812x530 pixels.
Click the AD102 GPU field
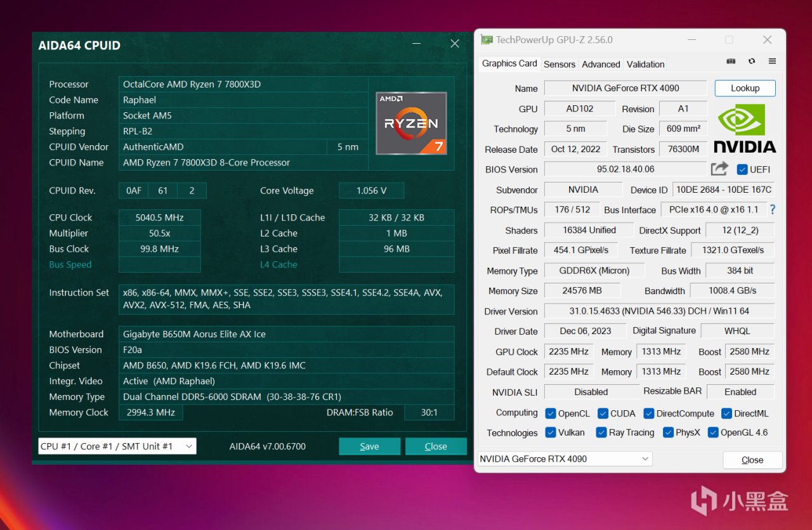click(580, 108)
